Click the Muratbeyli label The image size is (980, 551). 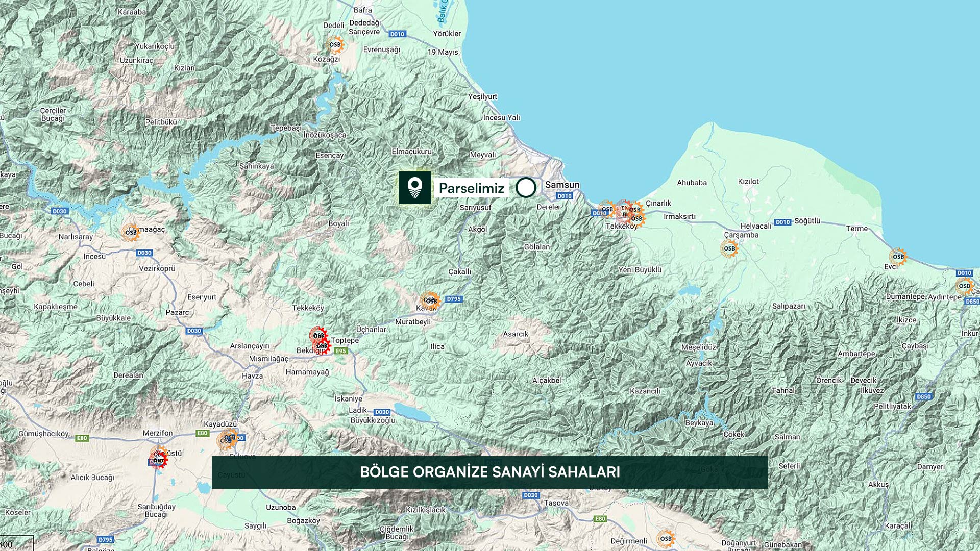[413, 322]
